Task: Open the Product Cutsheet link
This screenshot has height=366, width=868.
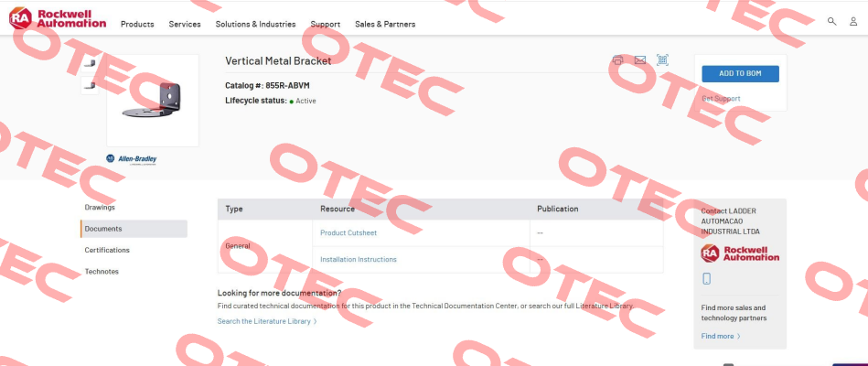Action: 348,233
